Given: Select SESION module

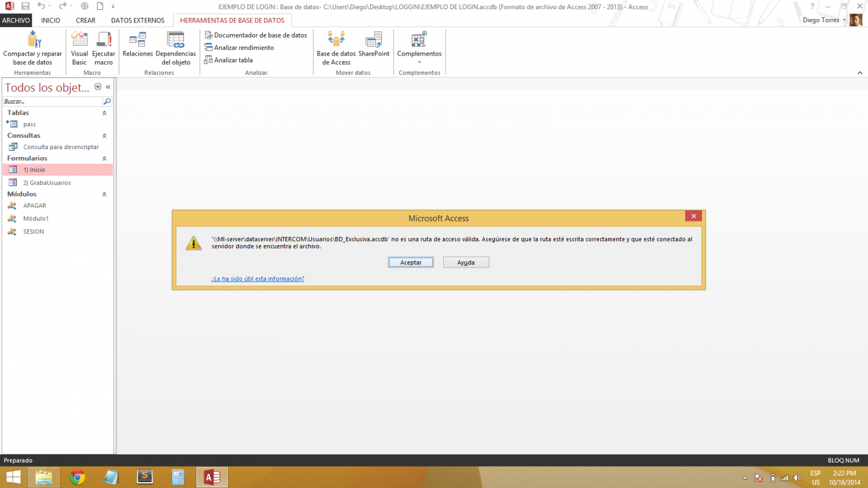Looking at the screenshot, I should click(x=58, y=231).
